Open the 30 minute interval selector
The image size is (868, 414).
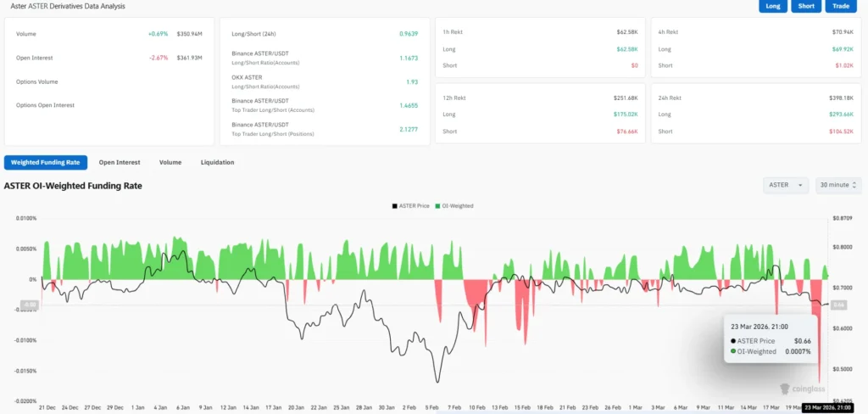click(838, 185)
